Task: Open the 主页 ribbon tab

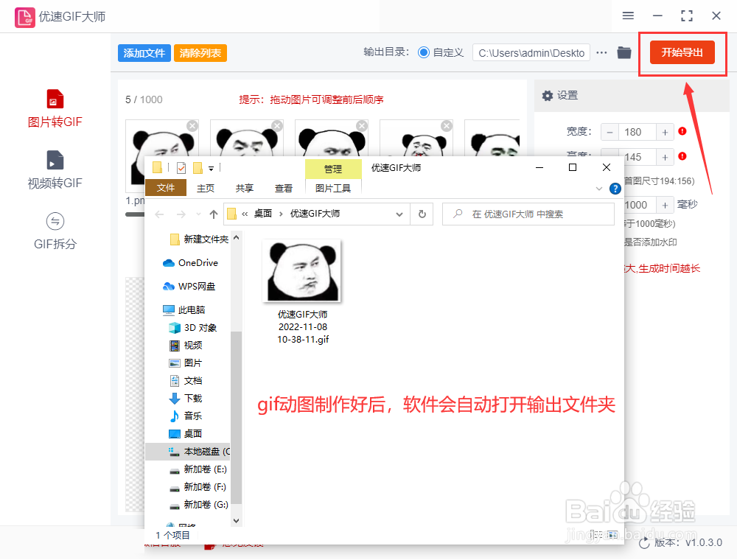Action: [206, 189]
